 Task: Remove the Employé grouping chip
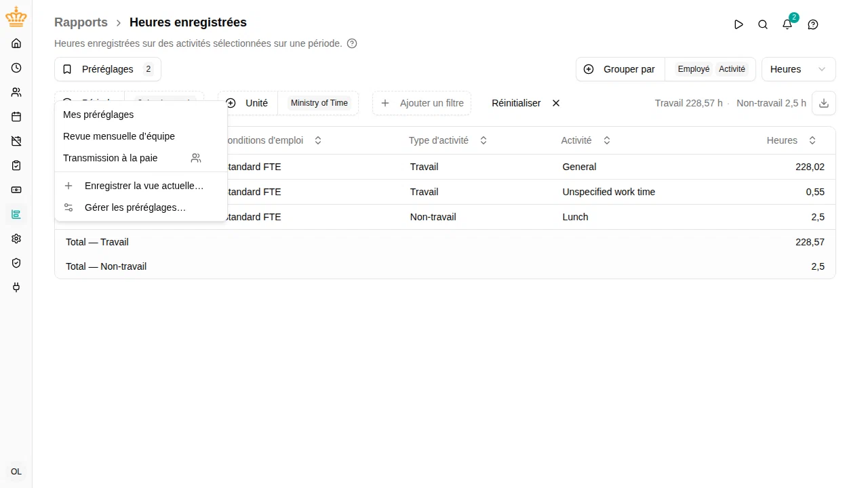(x=694, y=69)
